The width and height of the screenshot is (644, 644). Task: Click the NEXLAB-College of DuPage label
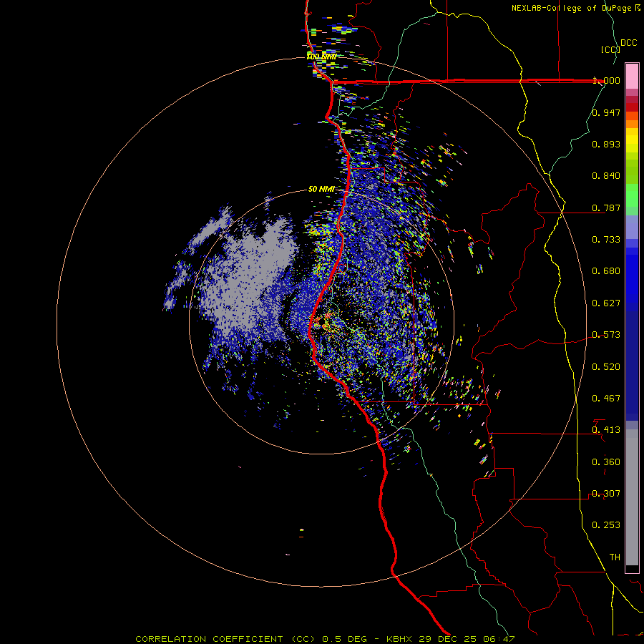pos(571,8)
